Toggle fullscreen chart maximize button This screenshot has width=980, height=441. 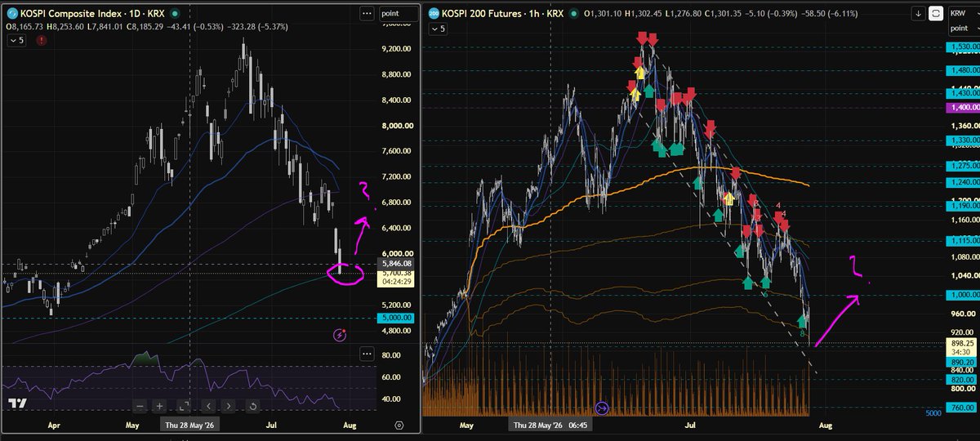point(185,406)
